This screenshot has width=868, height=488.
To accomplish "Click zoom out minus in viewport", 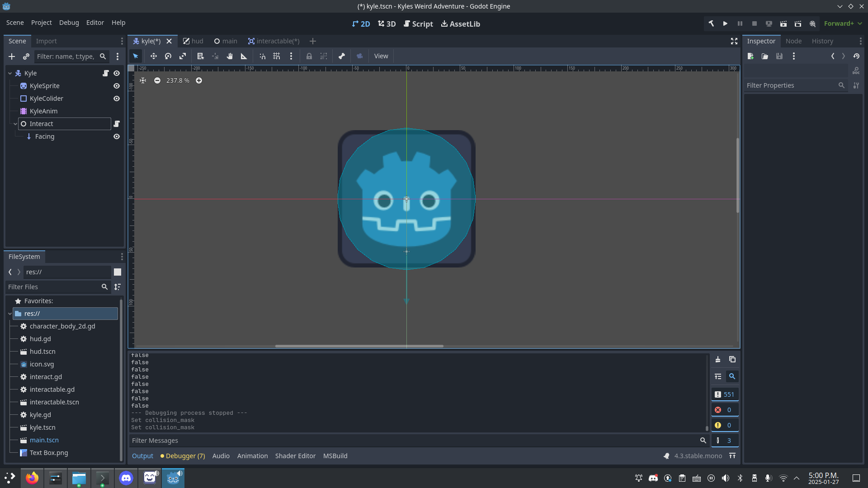I will pyautogui.click(x=157, y=80).
